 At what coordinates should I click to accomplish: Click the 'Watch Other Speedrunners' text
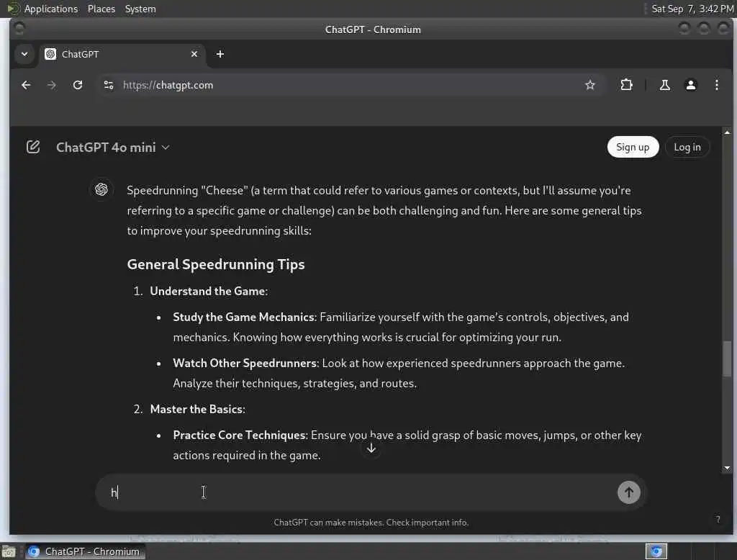tap(245, 363)
